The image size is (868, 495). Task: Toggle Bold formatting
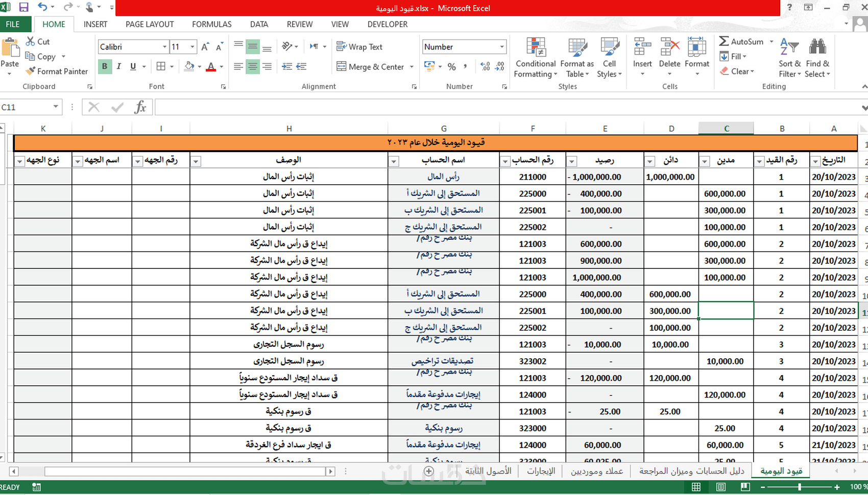(x=105, y=66)
